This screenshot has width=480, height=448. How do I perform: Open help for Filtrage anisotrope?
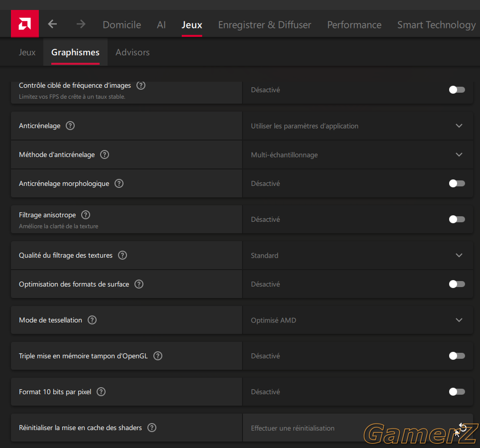[x=86, y=215]
